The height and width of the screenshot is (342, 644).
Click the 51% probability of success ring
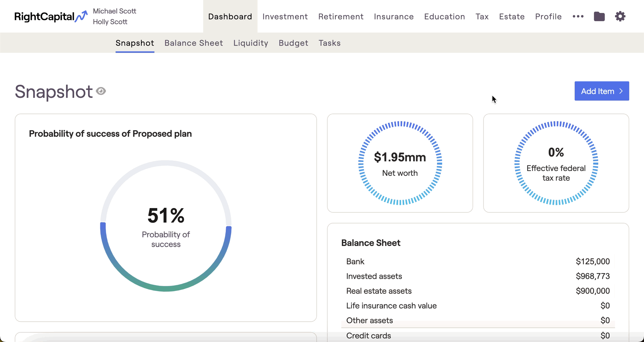click(166, 226)
